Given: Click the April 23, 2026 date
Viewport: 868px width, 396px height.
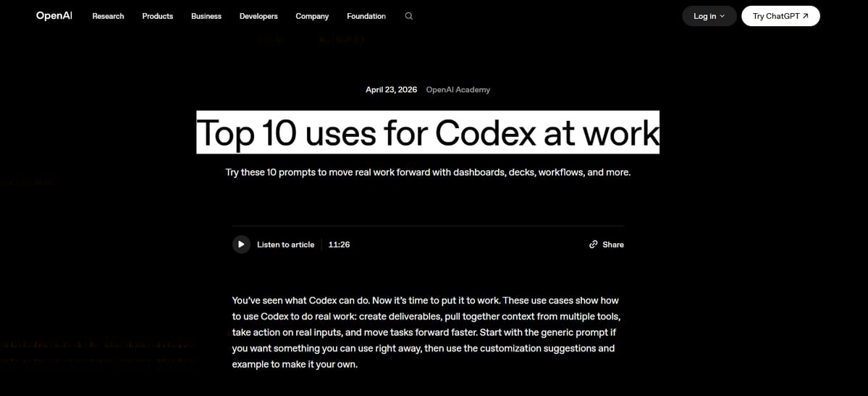Looking at the screenshot, I should (392, 90).
